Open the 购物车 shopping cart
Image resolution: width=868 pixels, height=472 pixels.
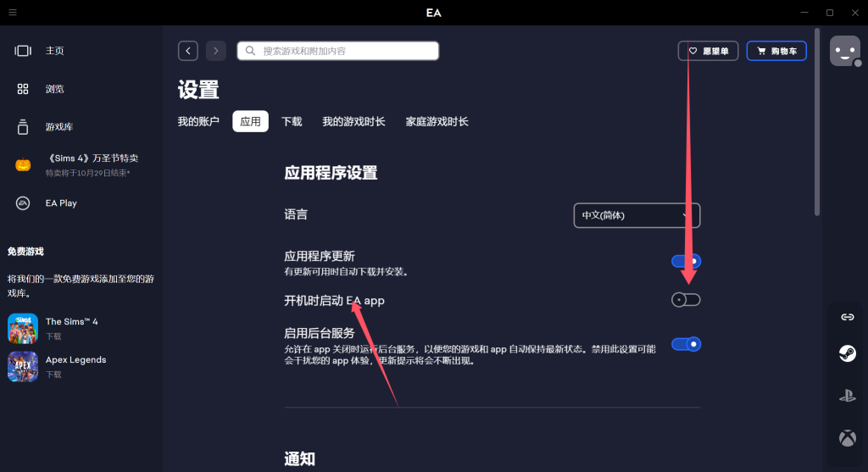pyautogui.click(x=776, y=51)
